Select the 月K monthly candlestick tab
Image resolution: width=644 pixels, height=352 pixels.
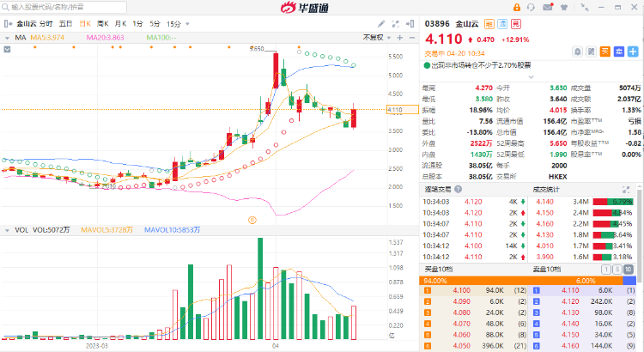(x=120, y=24)
